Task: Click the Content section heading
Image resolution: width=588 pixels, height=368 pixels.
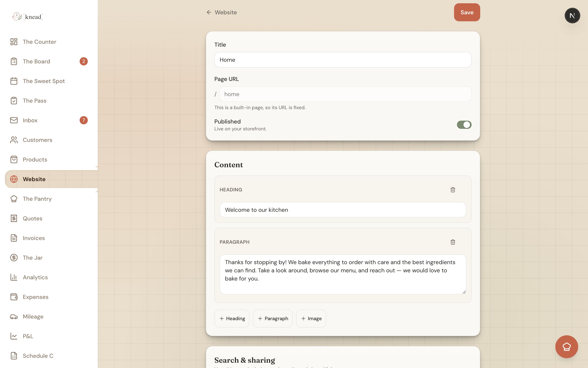Action: (228, 165)
